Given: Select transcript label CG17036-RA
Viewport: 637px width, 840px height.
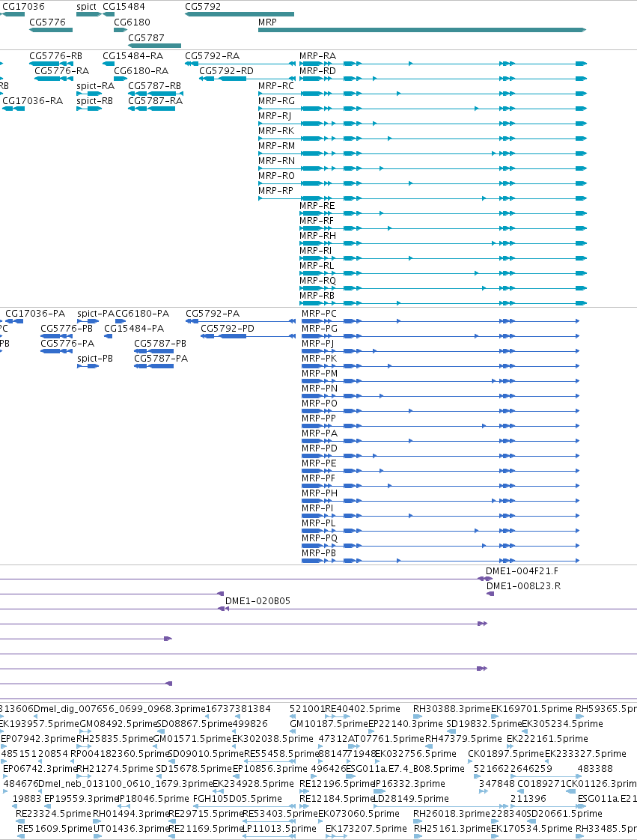Looking at the screenshot, I should (x=33, y=101).
